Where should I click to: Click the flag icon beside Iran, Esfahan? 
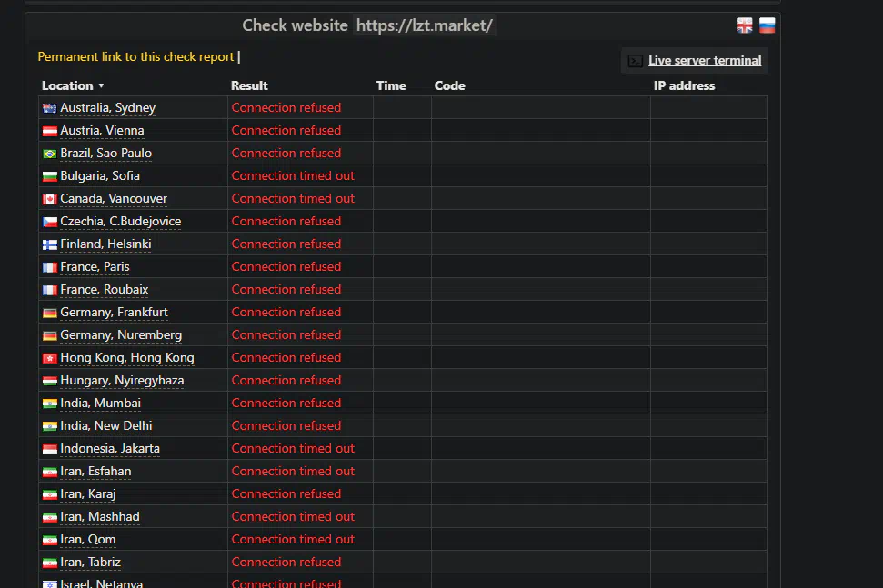(49, 472)
